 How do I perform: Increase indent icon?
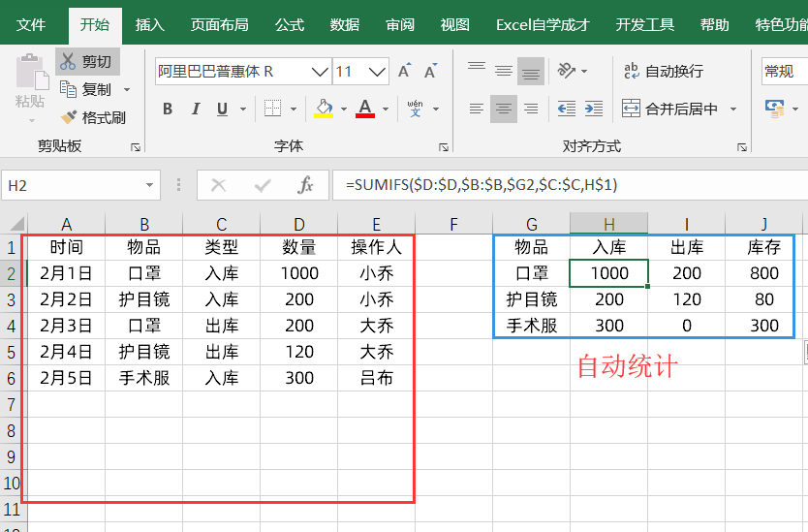(594, 109)
